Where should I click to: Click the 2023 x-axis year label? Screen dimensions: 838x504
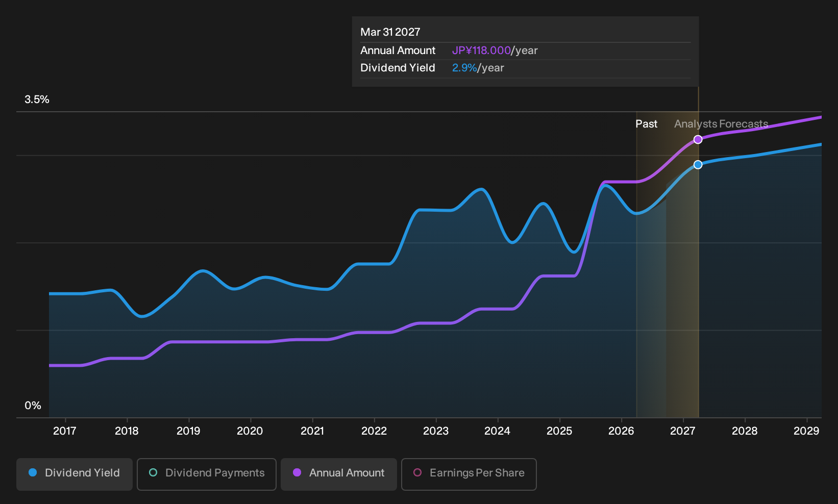[x=436, y=431]
